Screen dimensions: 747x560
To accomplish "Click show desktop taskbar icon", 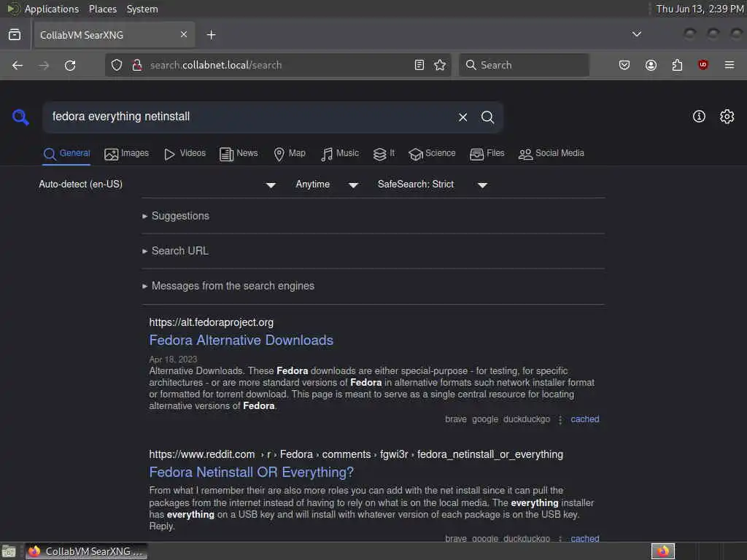I will [9, 551].
